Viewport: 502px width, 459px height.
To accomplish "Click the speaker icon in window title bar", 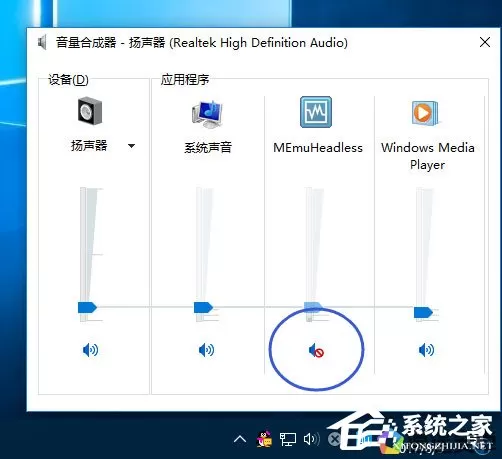I will click(42, 43).
